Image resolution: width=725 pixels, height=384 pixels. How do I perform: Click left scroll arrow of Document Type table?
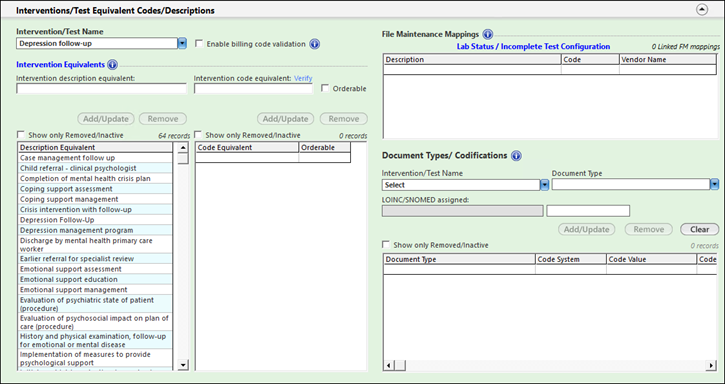pyautogui.click(x=389, y=365)
